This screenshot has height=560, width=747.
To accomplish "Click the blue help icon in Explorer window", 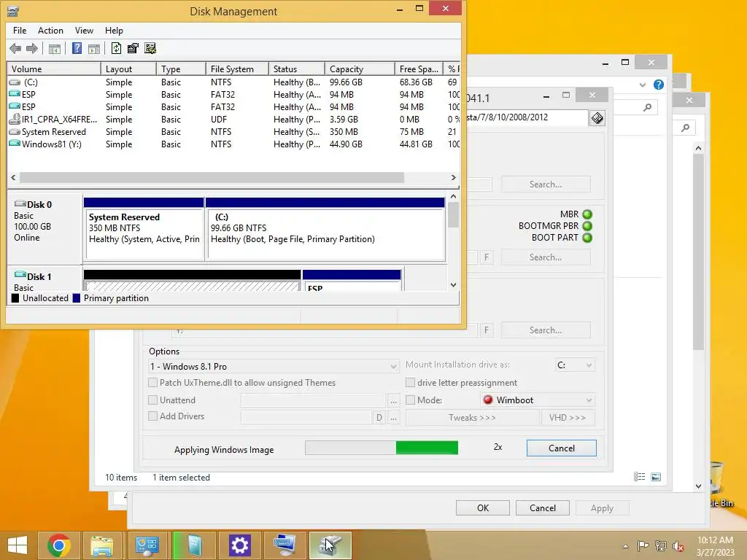I will pyautogui.click(x=659, y=85).
